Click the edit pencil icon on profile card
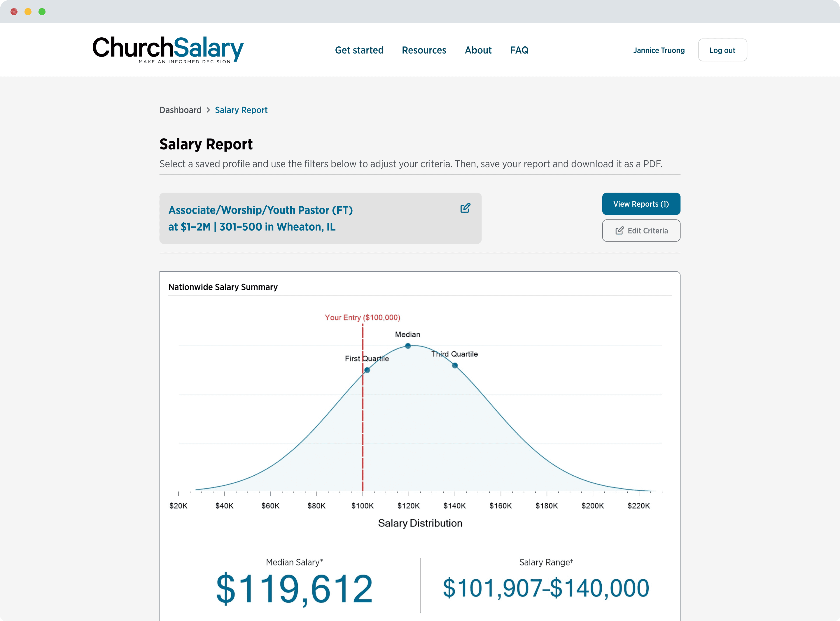 coord(465,208)
